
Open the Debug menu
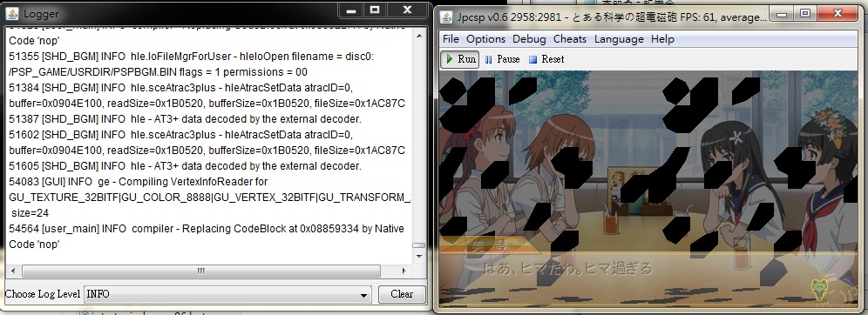coord(529,39)
